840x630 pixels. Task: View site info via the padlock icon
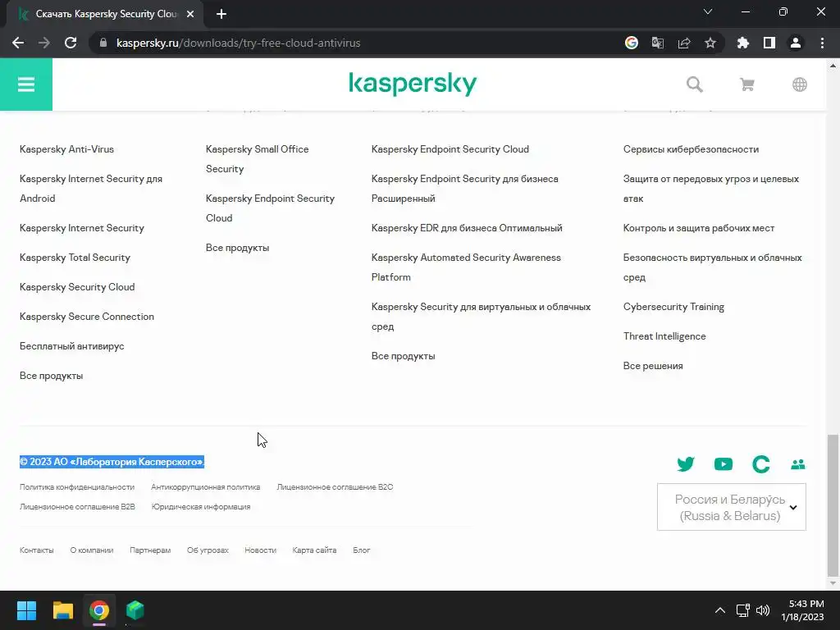[x=103, y=43]
